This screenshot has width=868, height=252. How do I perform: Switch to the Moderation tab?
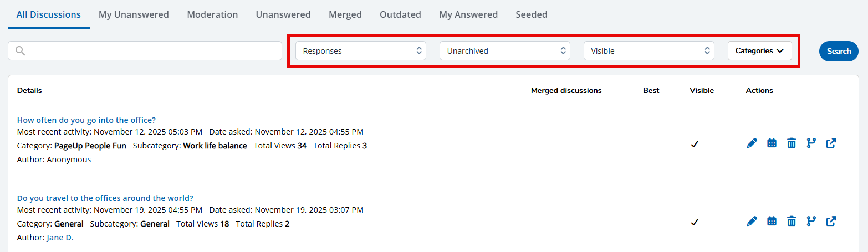coord(212,15)
